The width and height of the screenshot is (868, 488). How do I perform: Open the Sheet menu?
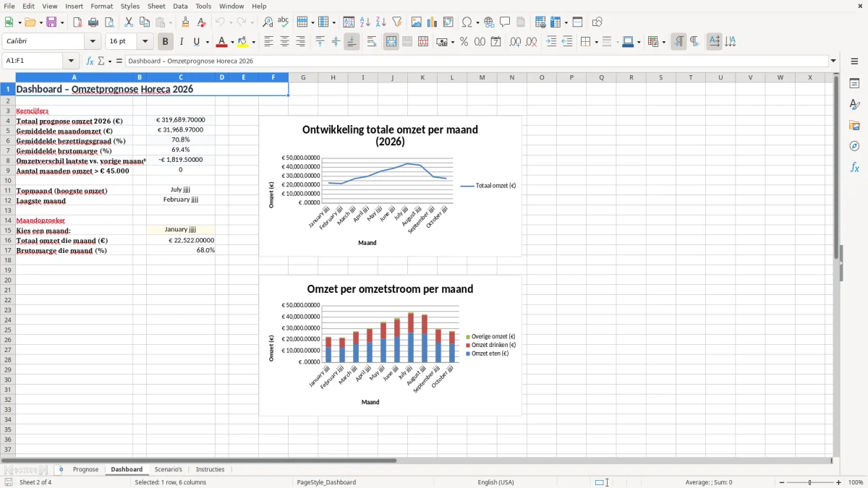pyautogui.click(x=156, y=6)
